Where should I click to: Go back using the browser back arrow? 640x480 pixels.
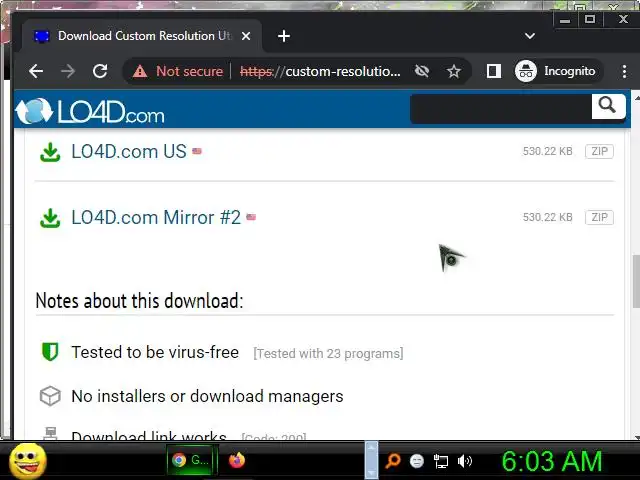(x=36, y=71)
